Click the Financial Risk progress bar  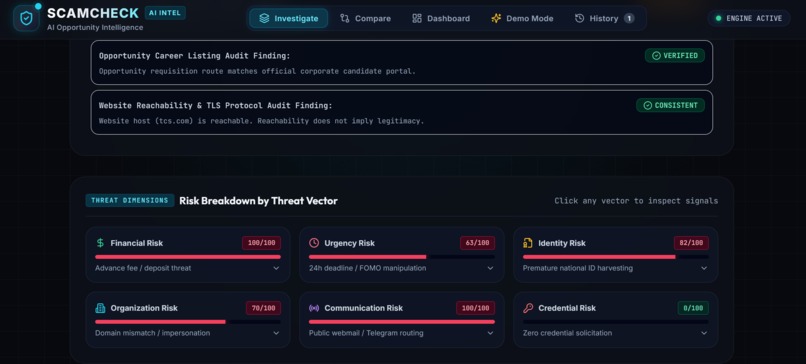(x=188, y=257)
